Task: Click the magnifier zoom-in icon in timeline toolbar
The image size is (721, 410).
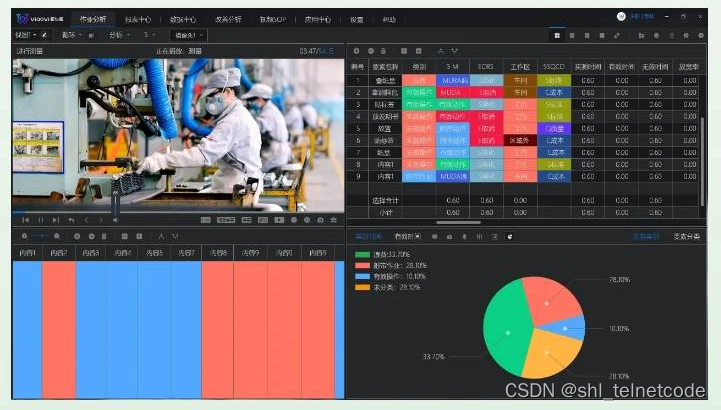Action: [57, 236]
